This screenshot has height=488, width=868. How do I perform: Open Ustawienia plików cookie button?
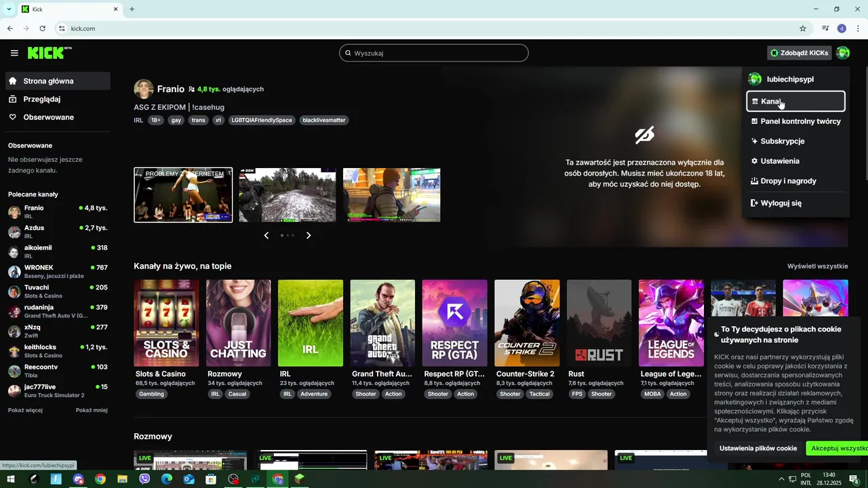[758, 448]
